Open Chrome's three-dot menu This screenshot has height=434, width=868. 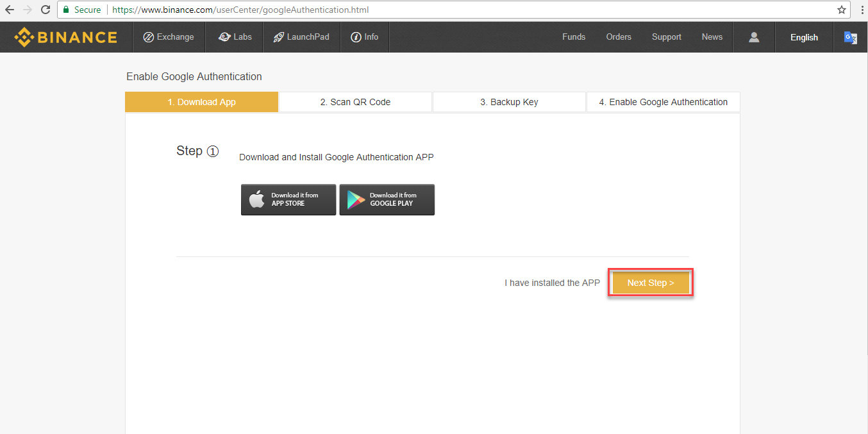tap(861, 10)
